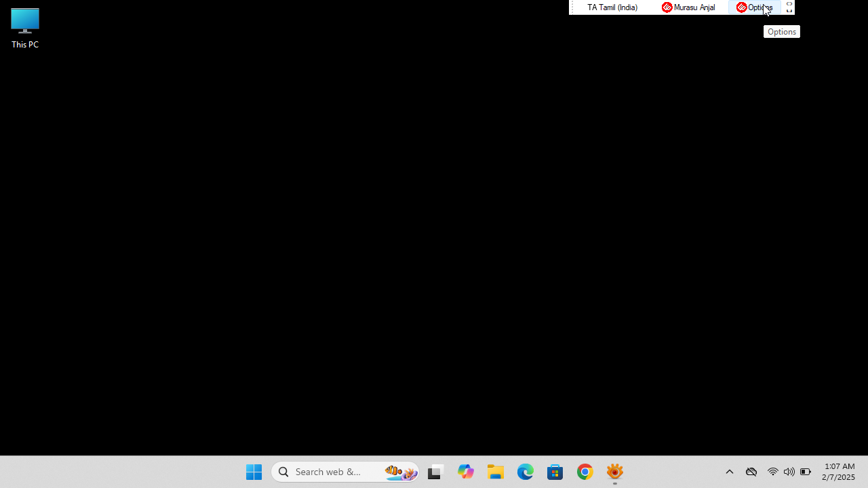The height and width of the screenshot is (488, 868).
Task: Open File Explorer from the taskbar
Action: click(496, 472)
